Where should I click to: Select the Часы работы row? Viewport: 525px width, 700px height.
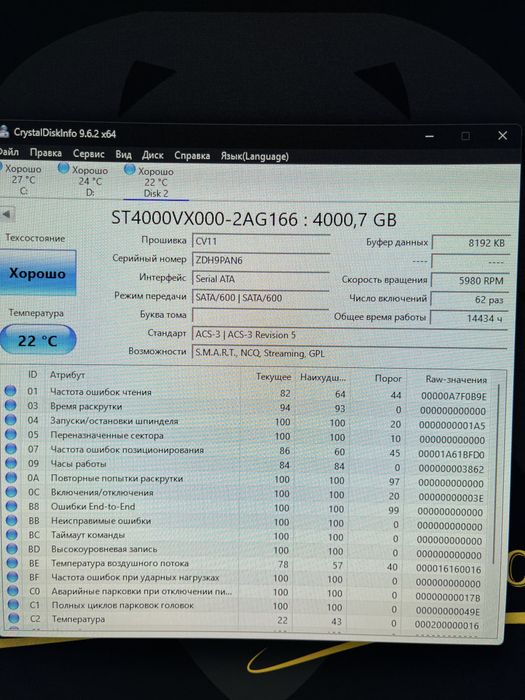(x=246, y=466)
